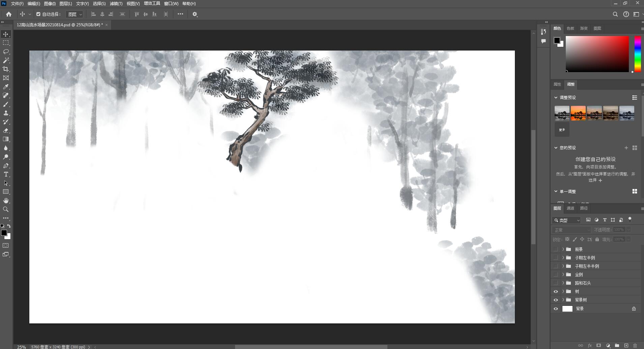Select the History Brush tool
Image resolution: width=644 pixels, height=349 pixels.
[6, 122]
